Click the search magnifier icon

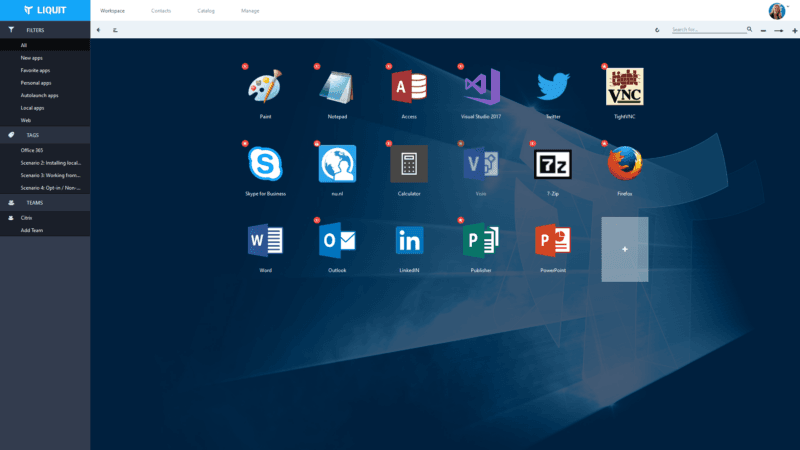tap(749, 30)
